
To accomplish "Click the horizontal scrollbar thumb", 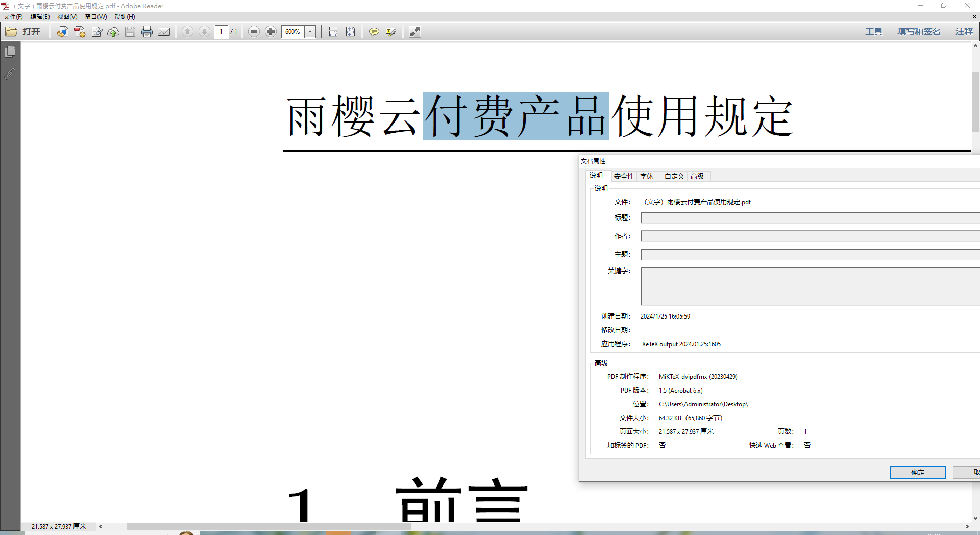I will [x=268, y=526].
